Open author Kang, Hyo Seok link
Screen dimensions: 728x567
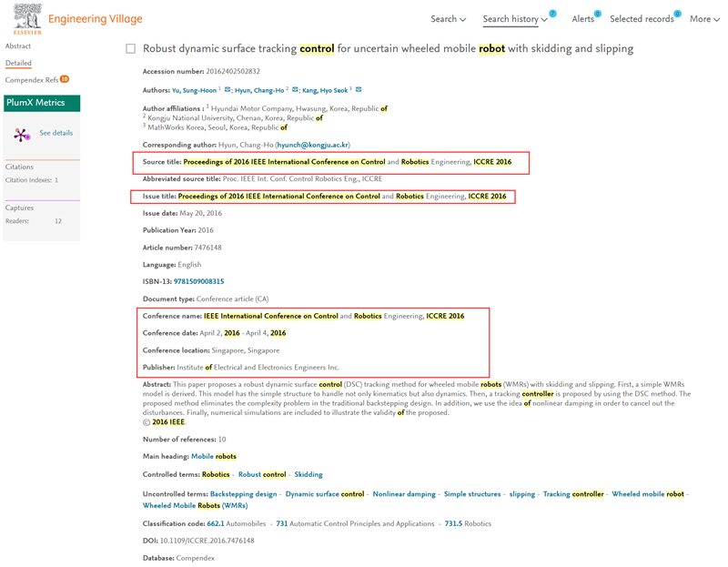point(325,90)
